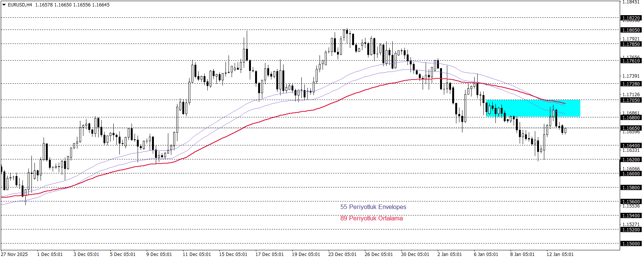Select the cyan highlighted rectangle zone
644x259 pixels.
(533, 108)
